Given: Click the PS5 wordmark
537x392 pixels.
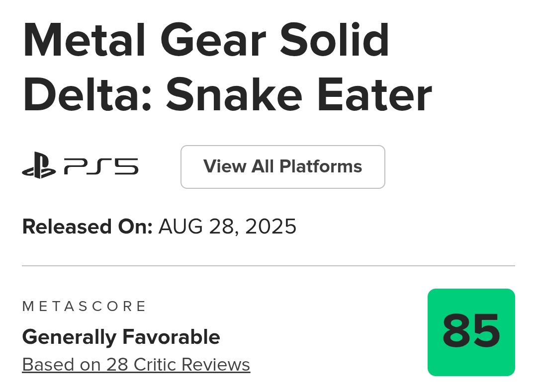Looking at the screenshot, I should [x=101, y=166].
